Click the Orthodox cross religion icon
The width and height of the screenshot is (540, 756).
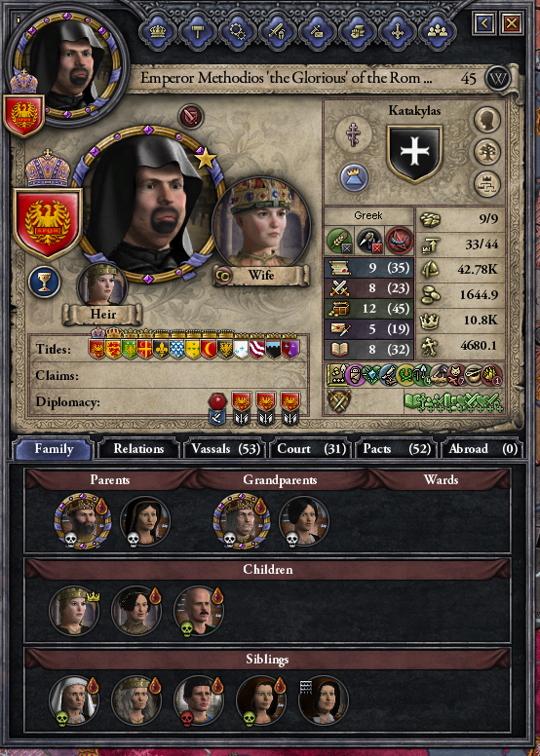(x=354, y=132)
